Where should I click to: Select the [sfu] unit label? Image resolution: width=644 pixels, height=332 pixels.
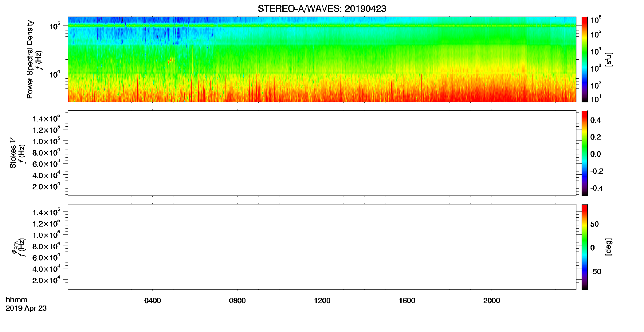[x=608, y=59]
